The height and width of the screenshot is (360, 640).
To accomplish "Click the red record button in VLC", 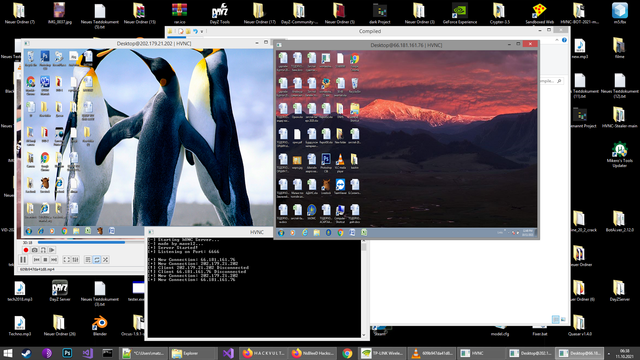I will (26, 250).
